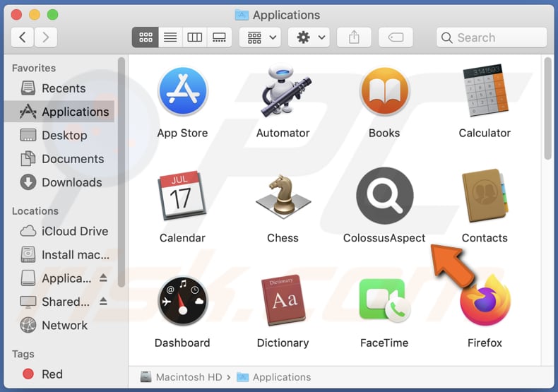Click the sidebar scrollbar
Viewport: 558px width, 392px height.
click(121, 172)
